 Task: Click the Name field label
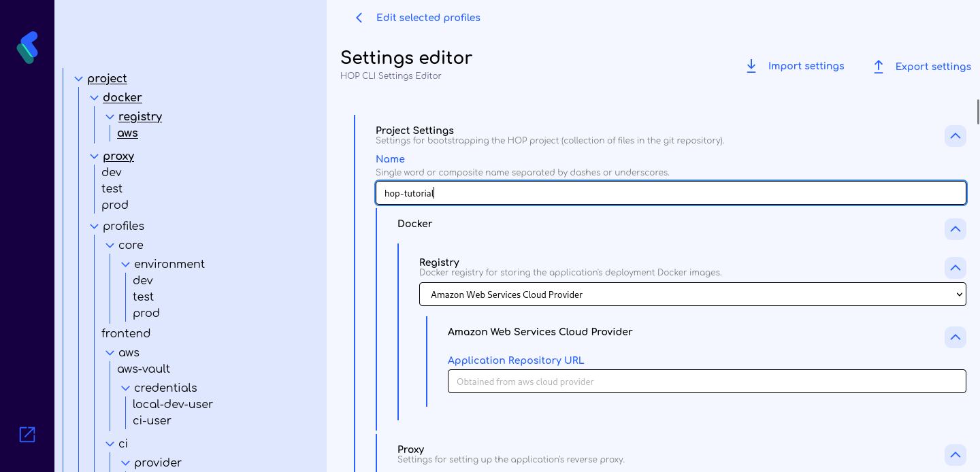390,159
